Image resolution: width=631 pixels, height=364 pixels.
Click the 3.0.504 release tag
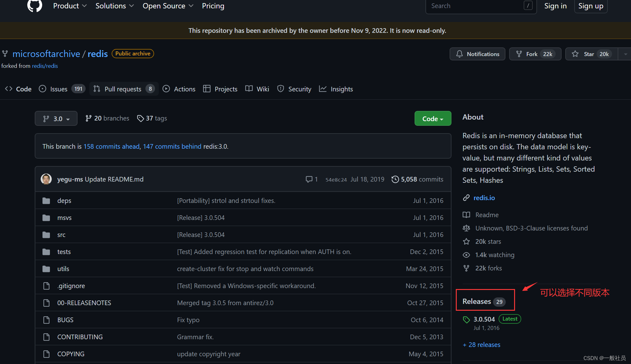tap(484, 319)
